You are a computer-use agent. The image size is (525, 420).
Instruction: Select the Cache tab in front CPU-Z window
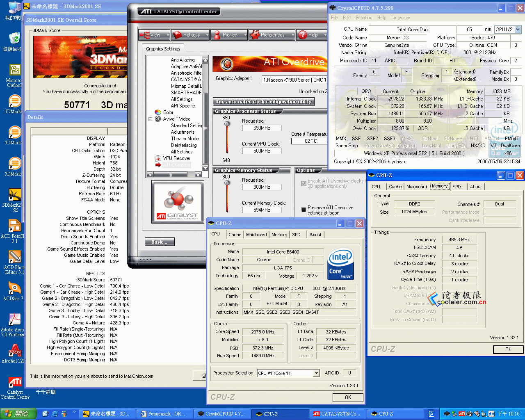tap(235, 235)
